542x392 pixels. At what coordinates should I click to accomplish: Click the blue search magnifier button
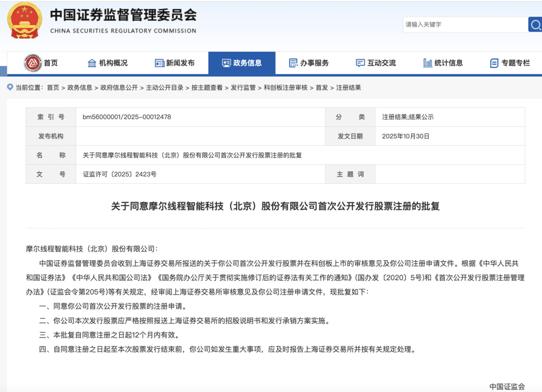535,24
